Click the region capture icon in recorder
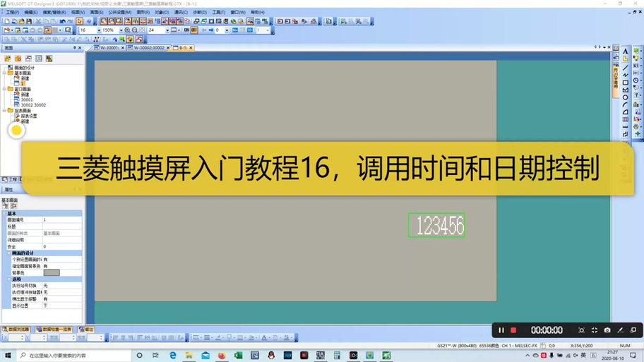The width and height of the screenshot is (644, 362). pos(581,330)
